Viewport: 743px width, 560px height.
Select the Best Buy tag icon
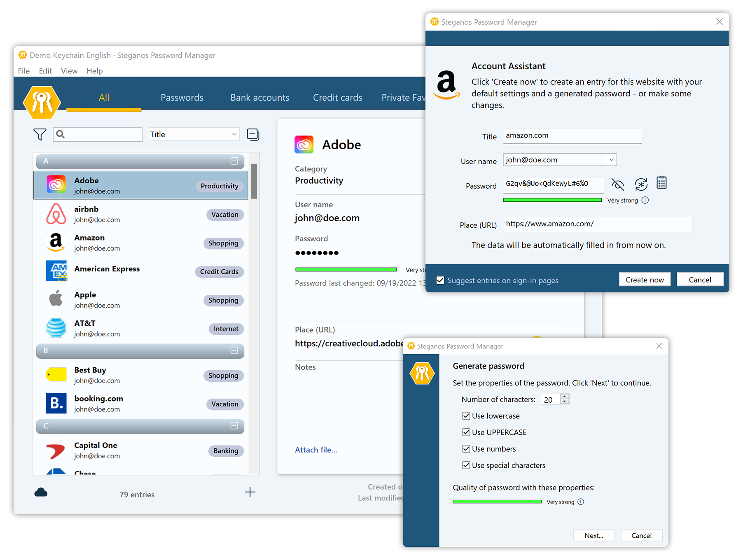56,374
